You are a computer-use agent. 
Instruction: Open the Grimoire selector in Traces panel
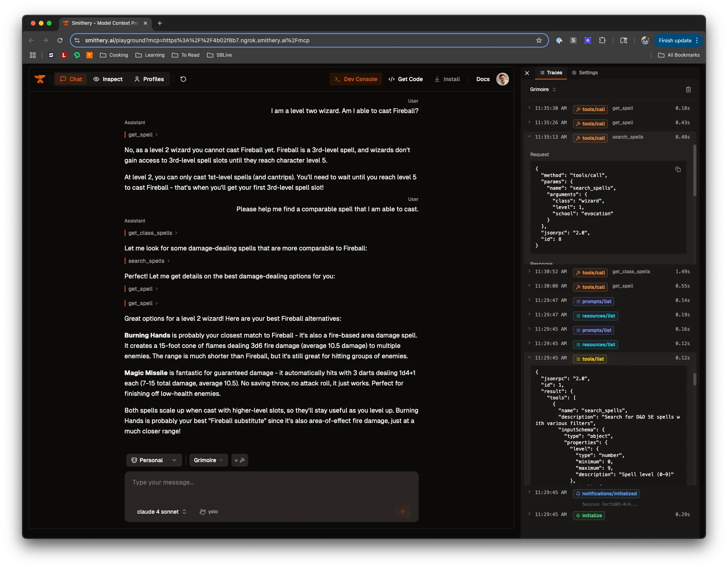[543, 89]
